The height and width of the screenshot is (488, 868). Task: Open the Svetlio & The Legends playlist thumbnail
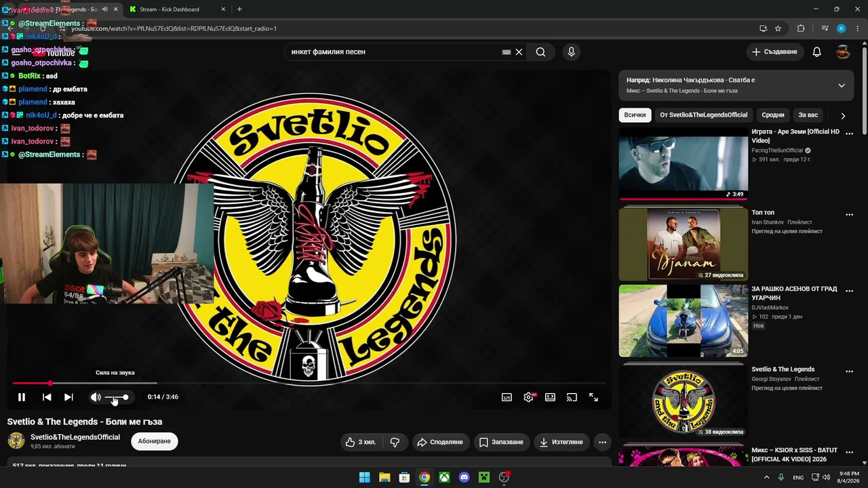684,401
